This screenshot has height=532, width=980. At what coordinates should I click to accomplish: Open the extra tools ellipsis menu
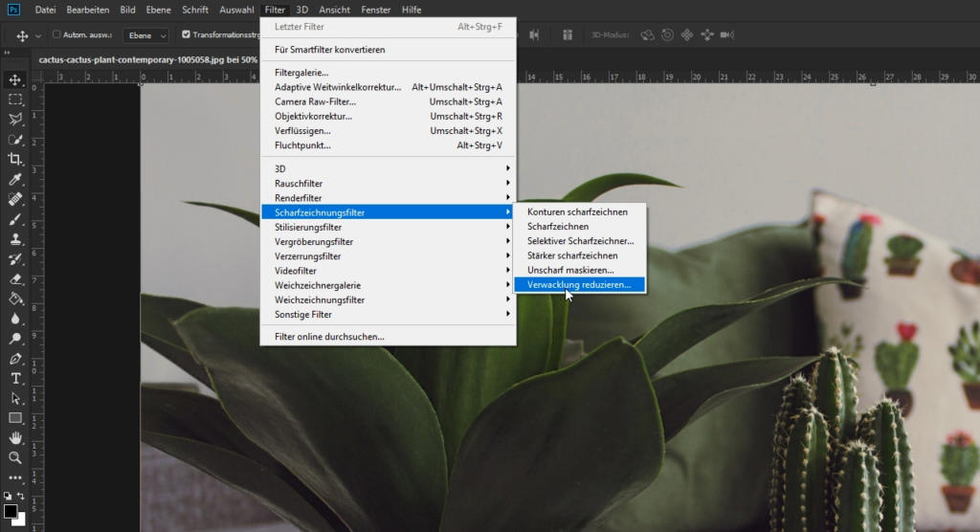[x=15, y=478]
